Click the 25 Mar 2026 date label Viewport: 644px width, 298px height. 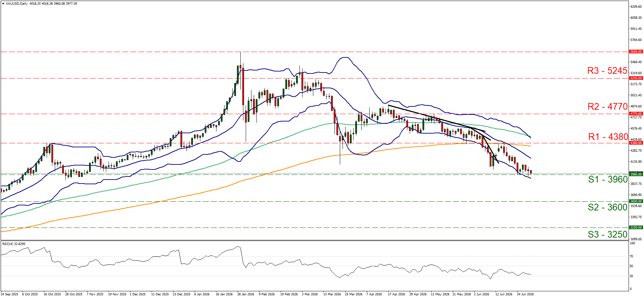354,294
